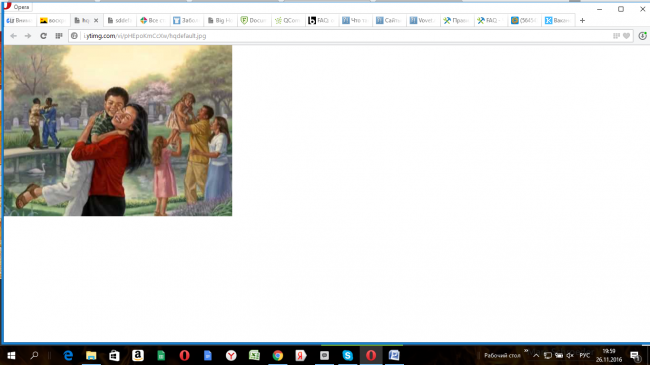
Task: Reload the current page
Action: pos(43,36)
